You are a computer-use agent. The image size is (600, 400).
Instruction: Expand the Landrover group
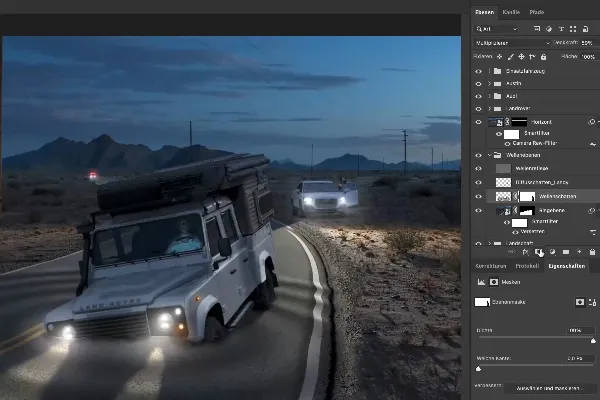pyautogui.click(x=489, y=109)
